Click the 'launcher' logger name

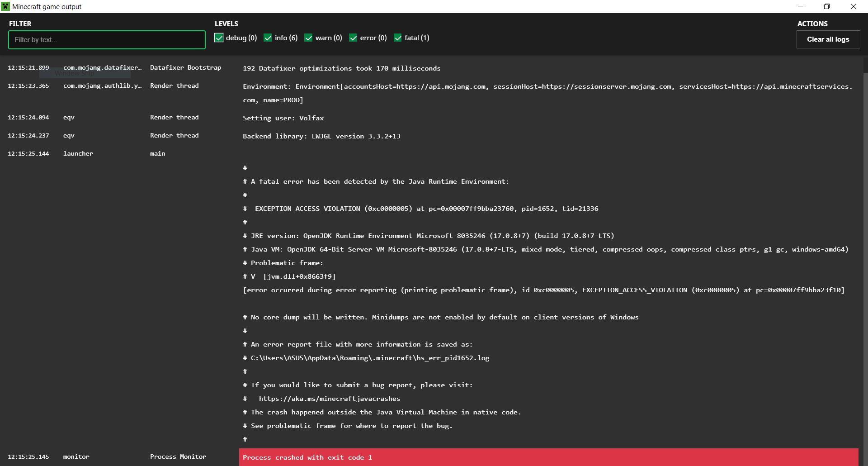[78, 153]
